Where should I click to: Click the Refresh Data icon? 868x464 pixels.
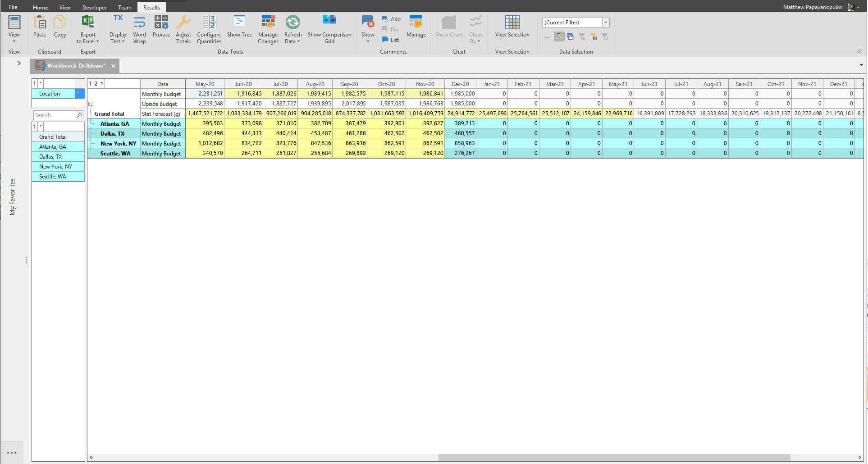coord(293,22)
